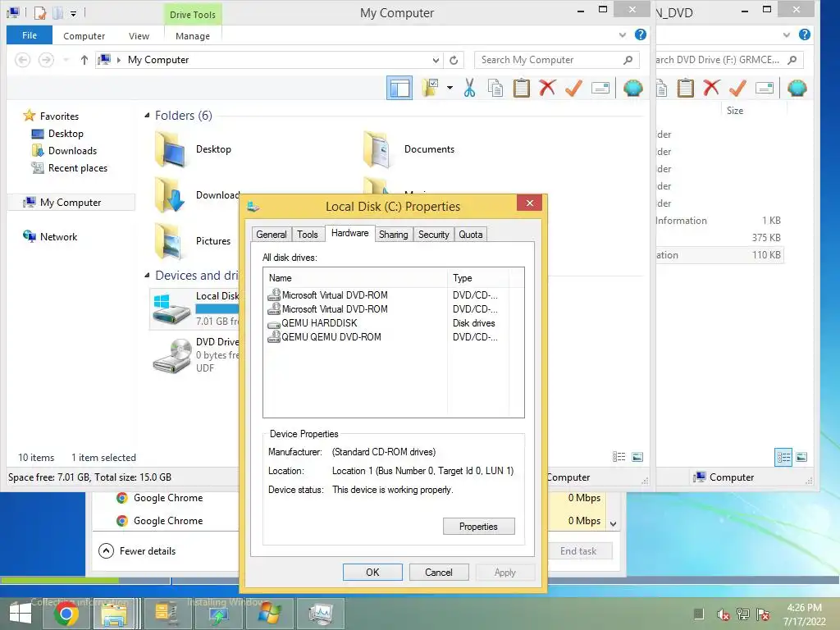Click the Paste clipboard icon in the DVD window
The width and height of the screenshot is (840, 630).
click(x=685, y=88)
